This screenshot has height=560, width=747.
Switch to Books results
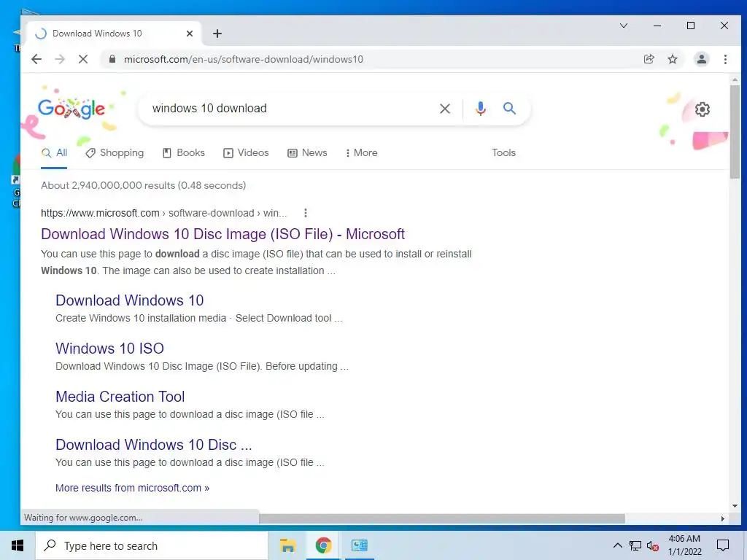[183, 153]
